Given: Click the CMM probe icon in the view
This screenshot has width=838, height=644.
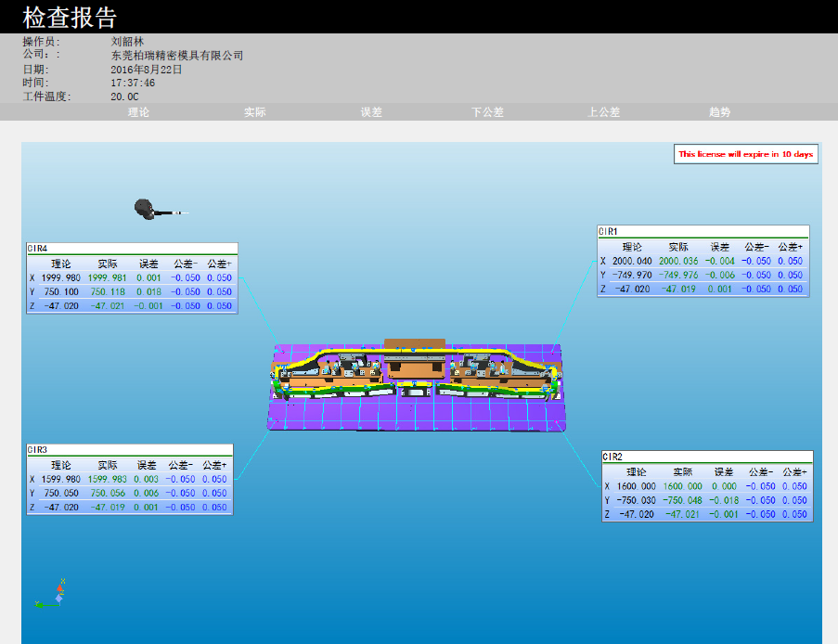Looking at the screenshot, I should (147, 210).
